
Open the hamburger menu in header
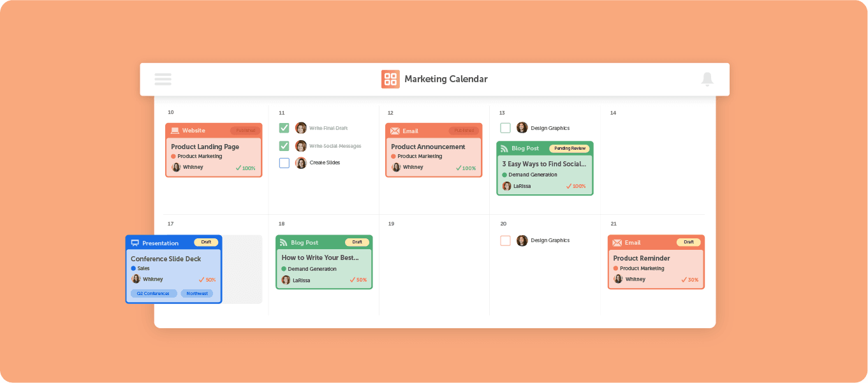(163, 79)
